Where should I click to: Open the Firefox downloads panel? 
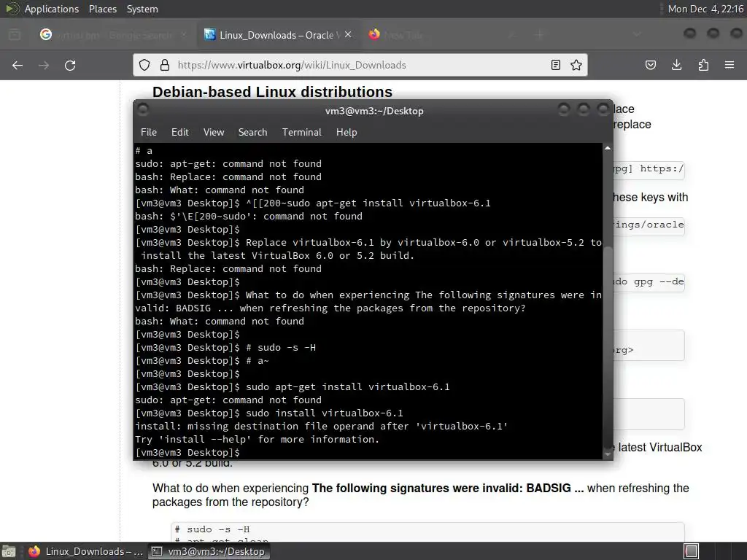(676, 65)
